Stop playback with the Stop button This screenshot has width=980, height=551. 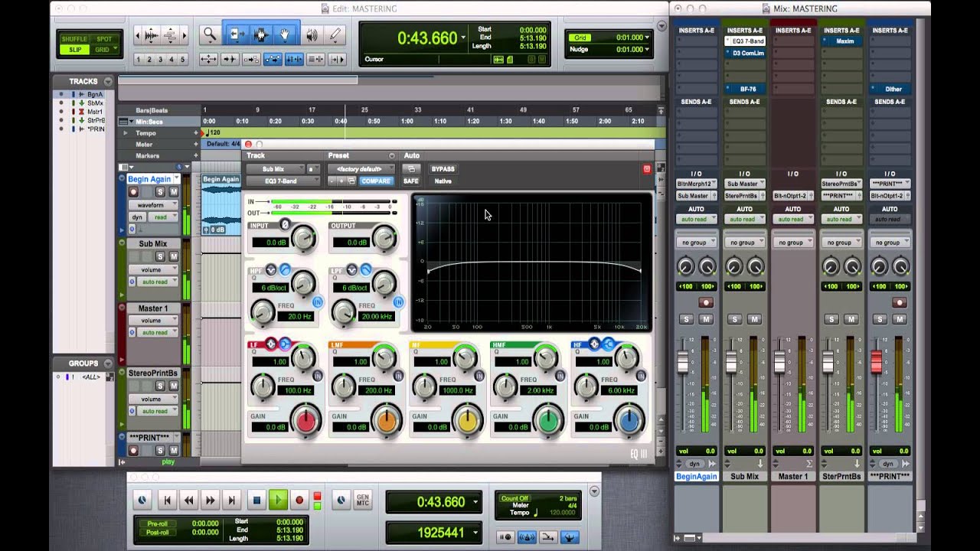coord(256,500)
